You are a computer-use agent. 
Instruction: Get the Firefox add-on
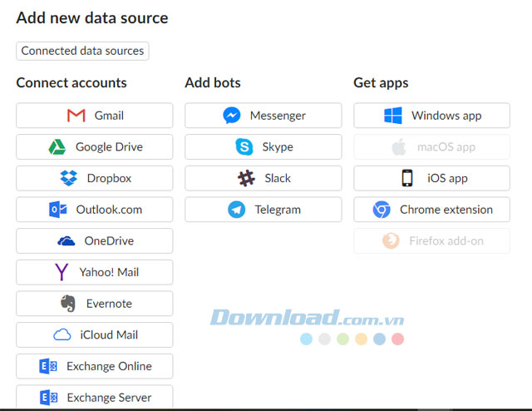click(x=432, y=240)
